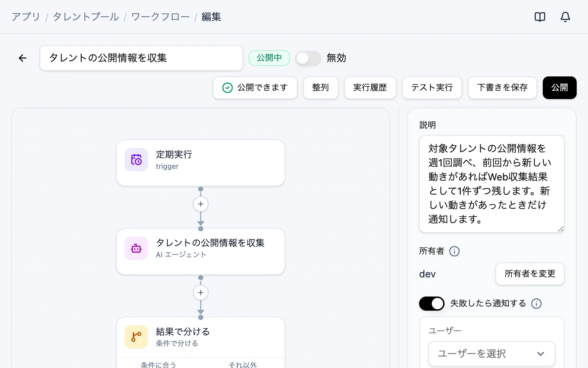This screenshot has width=588, height=368.
Task: Run テスト実行
Action: pyautogui.click(x=432, y=87)
